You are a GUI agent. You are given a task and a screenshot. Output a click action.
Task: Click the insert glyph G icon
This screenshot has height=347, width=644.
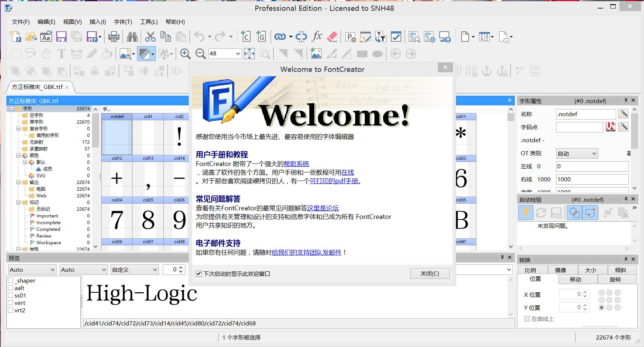point(261,36)
